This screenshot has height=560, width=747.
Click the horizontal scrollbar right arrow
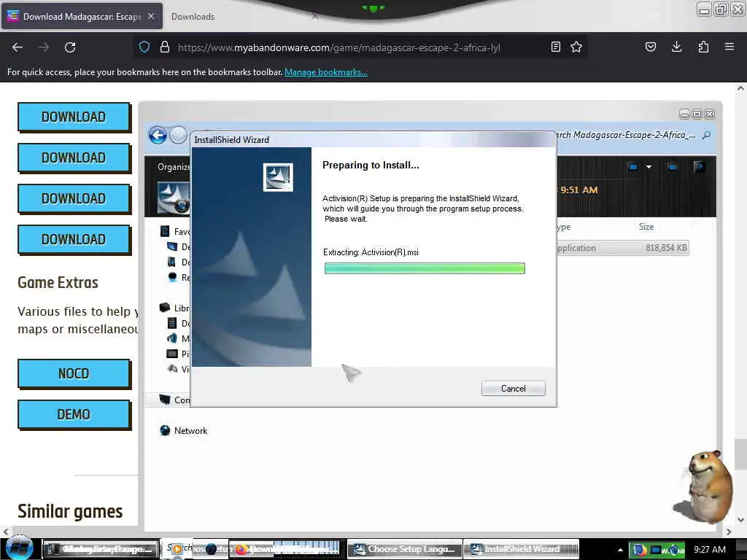729,532
